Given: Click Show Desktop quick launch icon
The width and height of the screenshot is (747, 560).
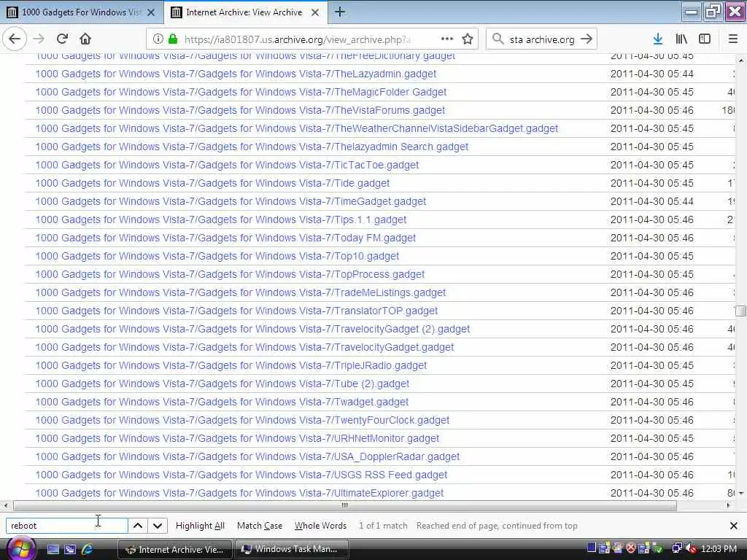Looking at the screenshot, I should click(53, 550).
